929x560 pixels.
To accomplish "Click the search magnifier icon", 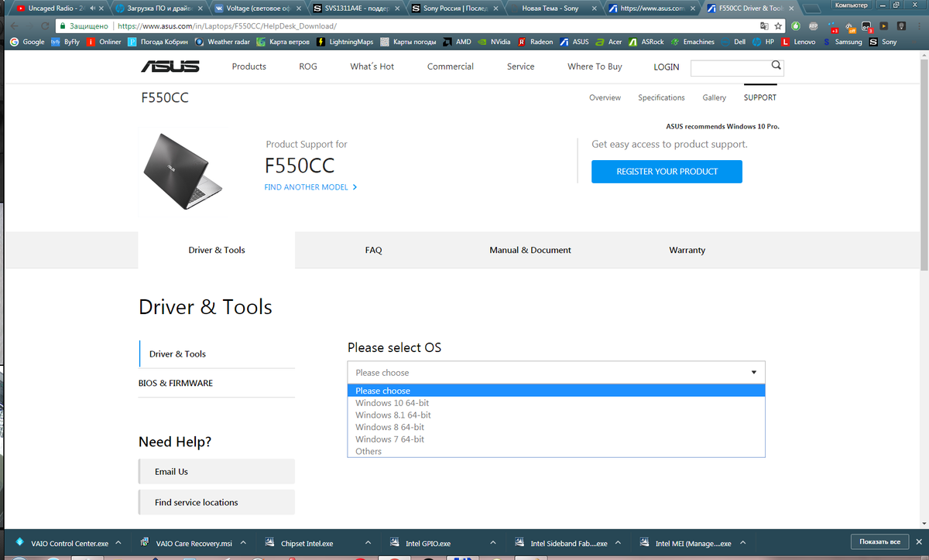I will (776, 66).
